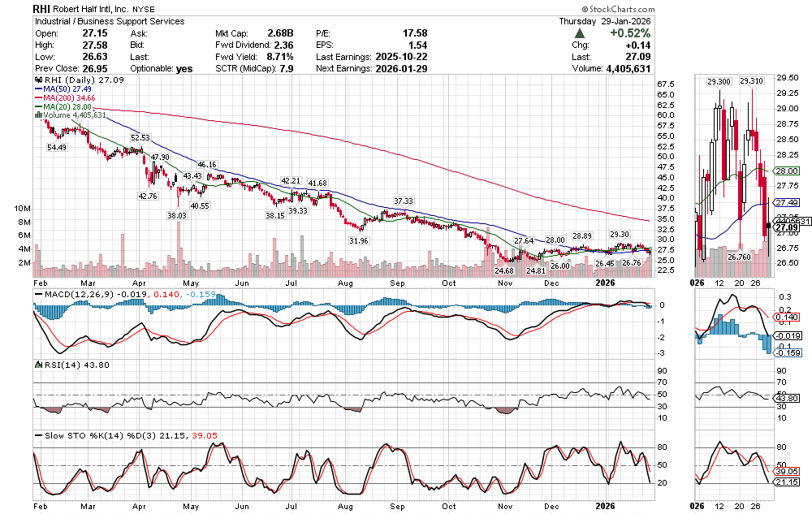Click the green up-arrow change indicator
Viewport: 812px width, 514px height.
pos(578,33)
